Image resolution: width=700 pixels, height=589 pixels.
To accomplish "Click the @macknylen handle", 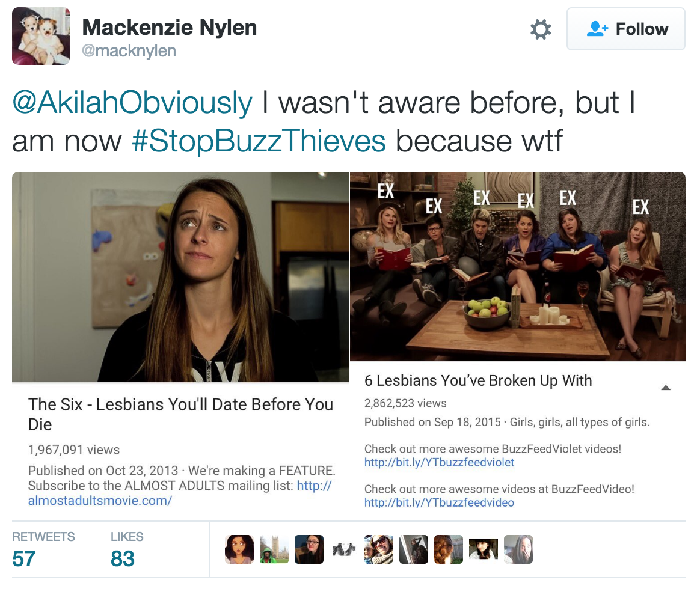I will coord(129,51).
